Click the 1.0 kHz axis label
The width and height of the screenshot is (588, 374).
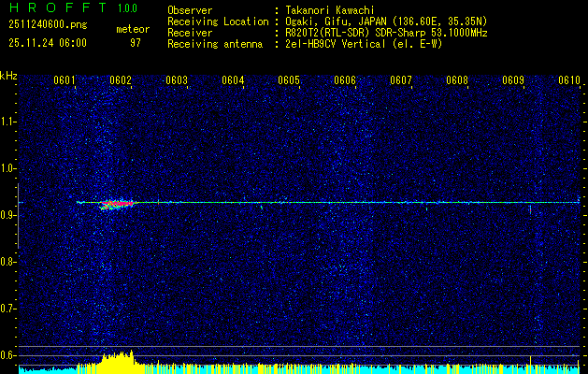7,169
